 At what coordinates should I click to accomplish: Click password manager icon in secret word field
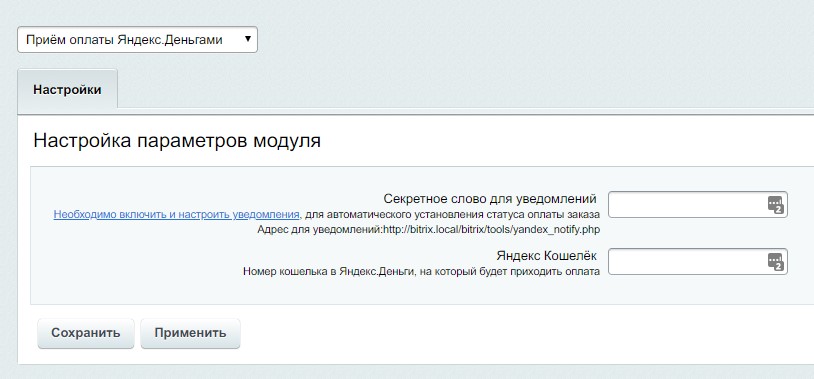(775, 205)
